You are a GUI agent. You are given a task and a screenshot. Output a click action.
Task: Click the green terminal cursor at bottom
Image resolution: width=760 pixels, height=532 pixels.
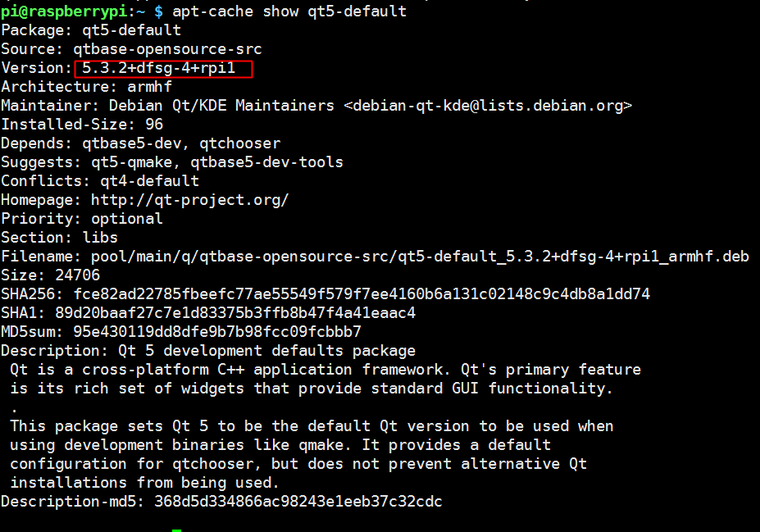pos(176,529)
